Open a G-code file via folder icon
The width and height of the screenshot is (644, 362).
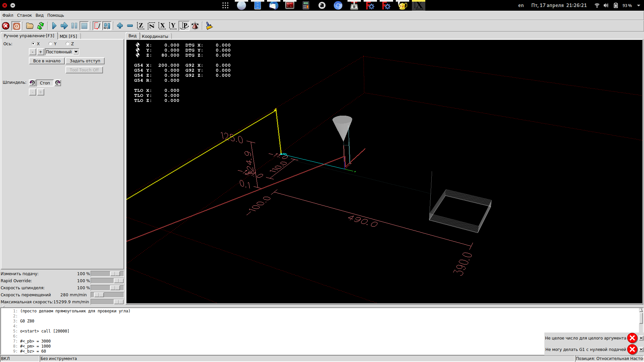coord(30,26)
